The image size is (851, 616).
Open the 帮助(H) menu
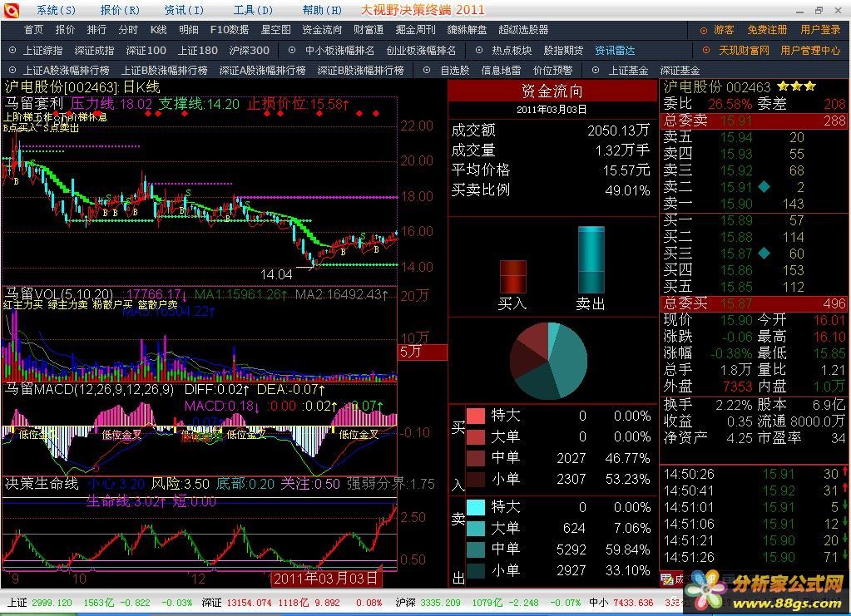point(323,10)
